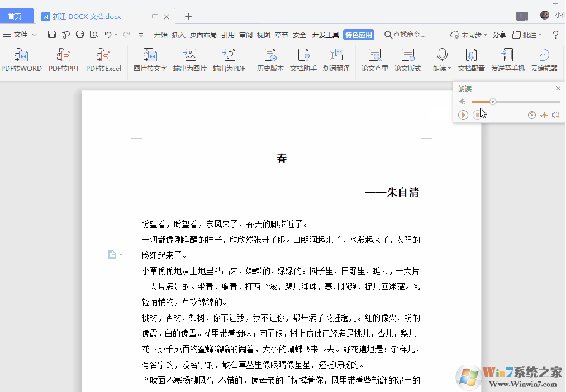The height and width of the screenshot is (392, 566).
Task: Launch the 文档助手 document assistant
Action: [x=303, y=60]
